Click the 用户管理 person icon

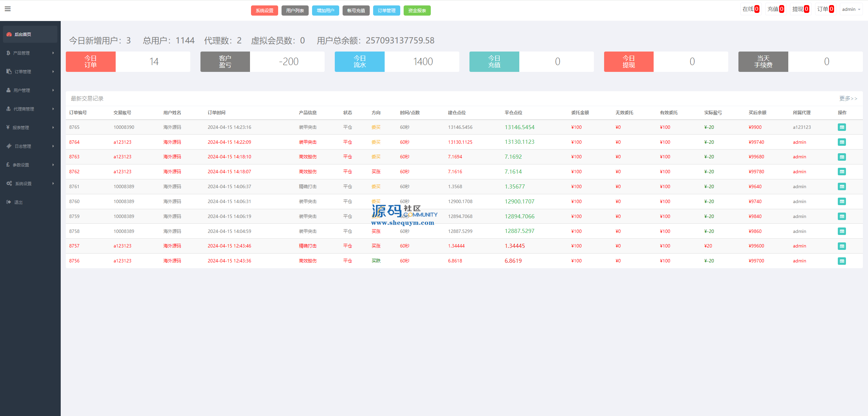tap(8, 90)
